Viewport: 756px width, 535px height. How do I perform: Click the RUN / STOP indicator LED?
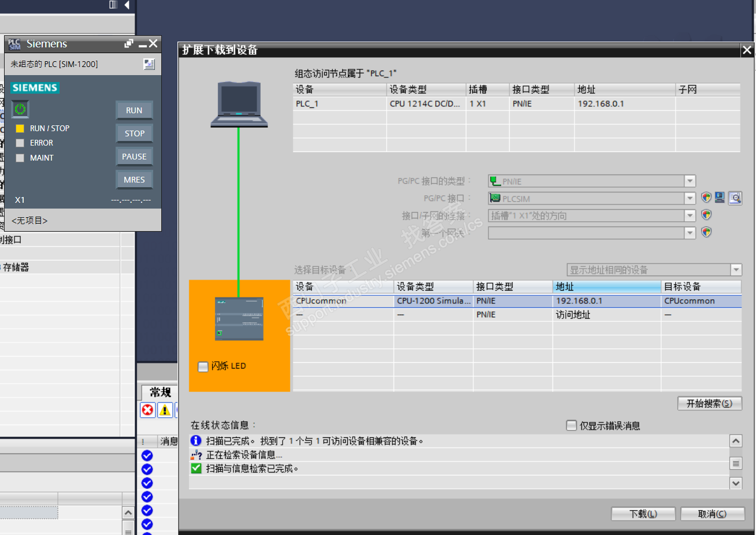pyautogui.click(x=20, y=128)
